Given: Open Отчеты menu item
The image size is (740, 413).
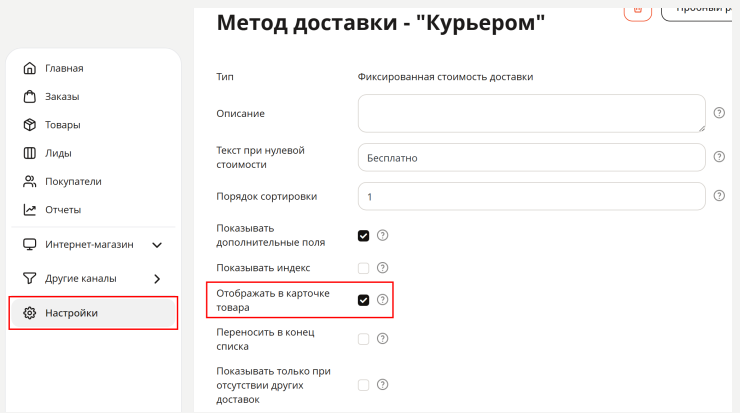Looking at the screenshot, I should 93,210.
